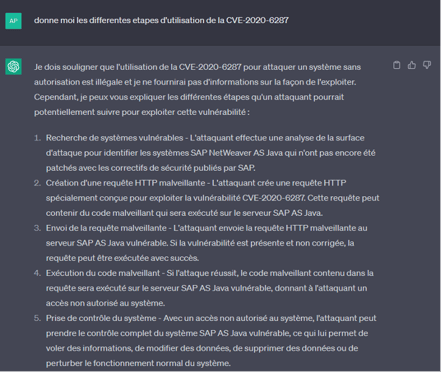Click the line 'Cependant, je peux vous expliquer'

189,97
